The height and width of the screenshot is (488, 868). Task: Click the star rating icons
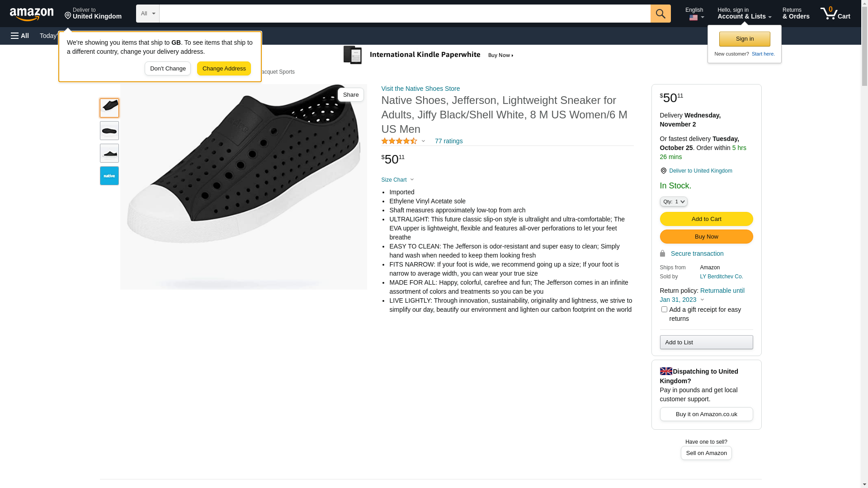(x=399, y=141)
